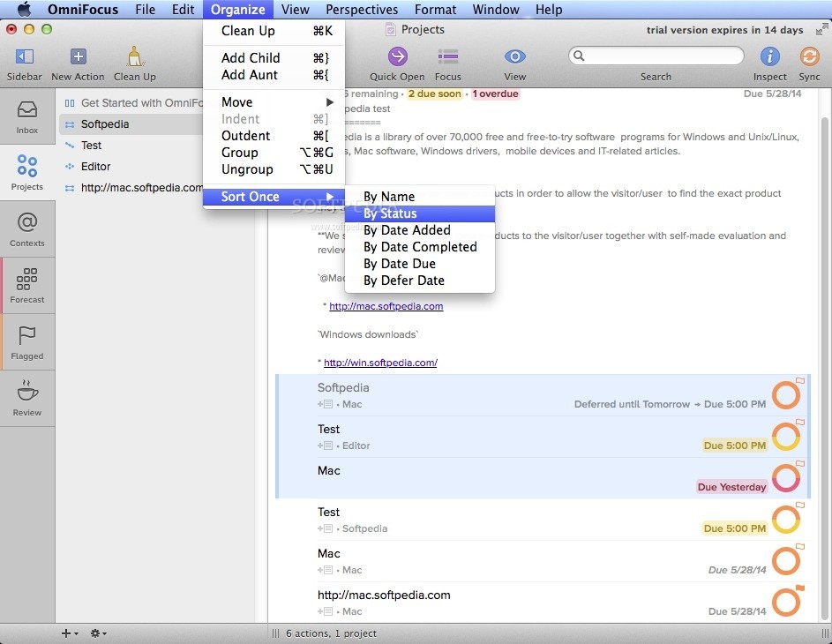Select Get Started with OmniFocus project
The height and width of the screenshot is (644, 832).
[131, 103]
